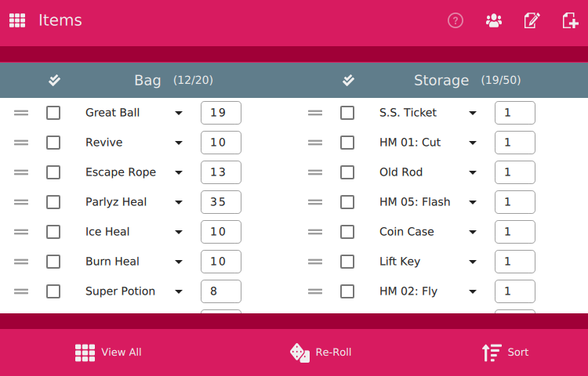The height and width of the screenshot is (376, 588).
Task: Open the help question mark icon
Action: [x=456, y=20]
